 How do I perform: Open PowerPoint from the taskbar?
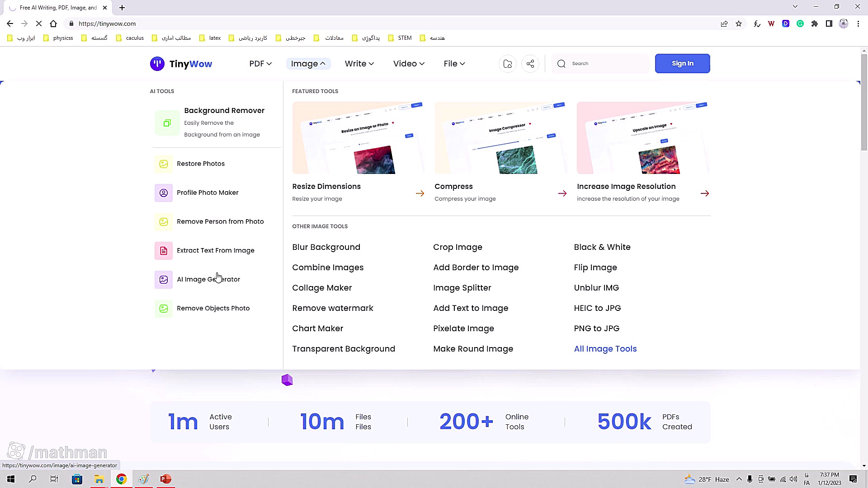pos(165,479)
